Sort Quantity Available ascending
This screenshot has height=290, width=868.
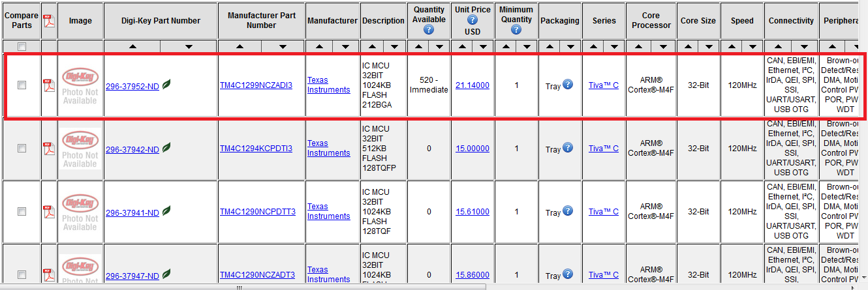(x=418, y=47)
